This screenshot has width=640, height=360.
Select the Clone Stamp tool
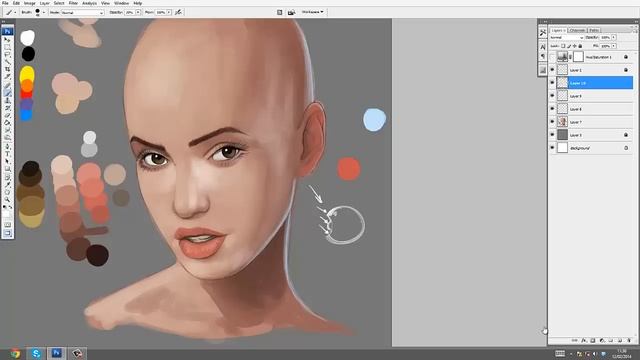pos(7,100)
